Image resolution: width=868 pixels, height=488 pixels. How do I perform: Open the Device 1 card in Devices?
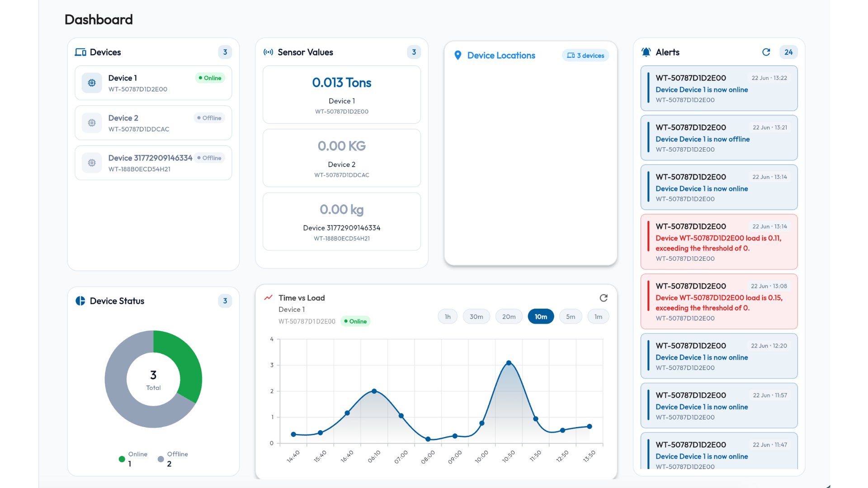153,83
